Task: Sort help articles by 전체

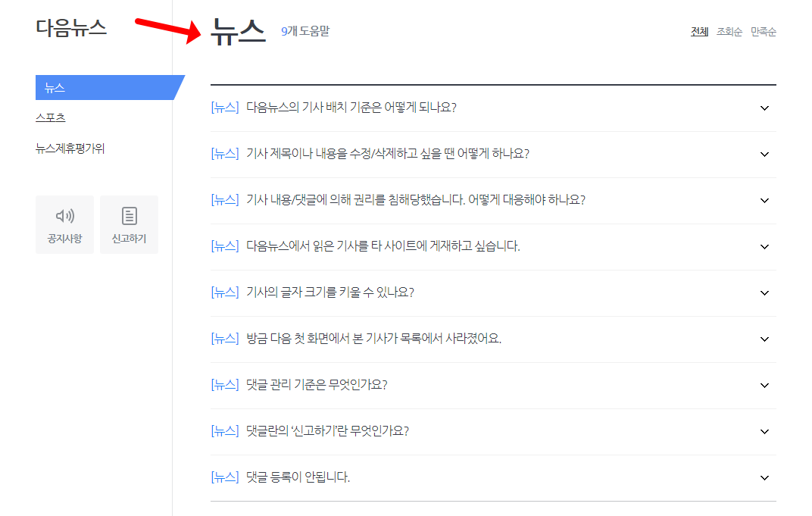Action: click(x=699, y=32)
